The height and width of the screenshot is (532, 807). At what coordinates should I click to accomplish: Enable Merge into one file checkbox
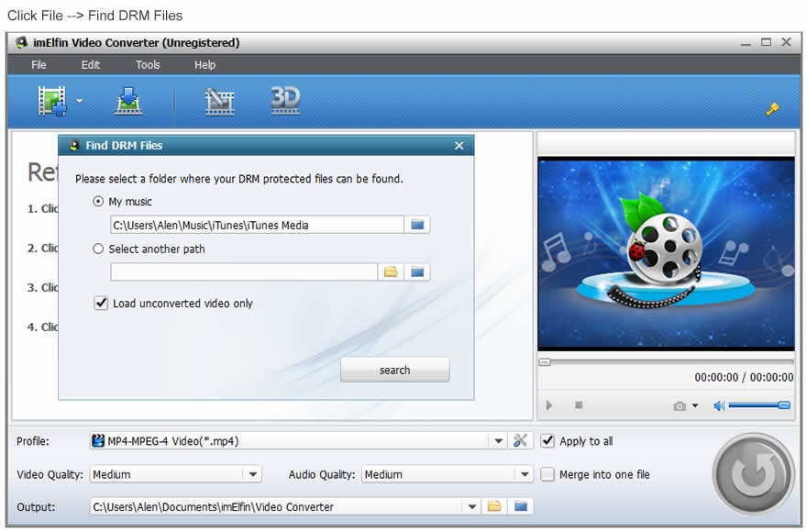point(547,474)
